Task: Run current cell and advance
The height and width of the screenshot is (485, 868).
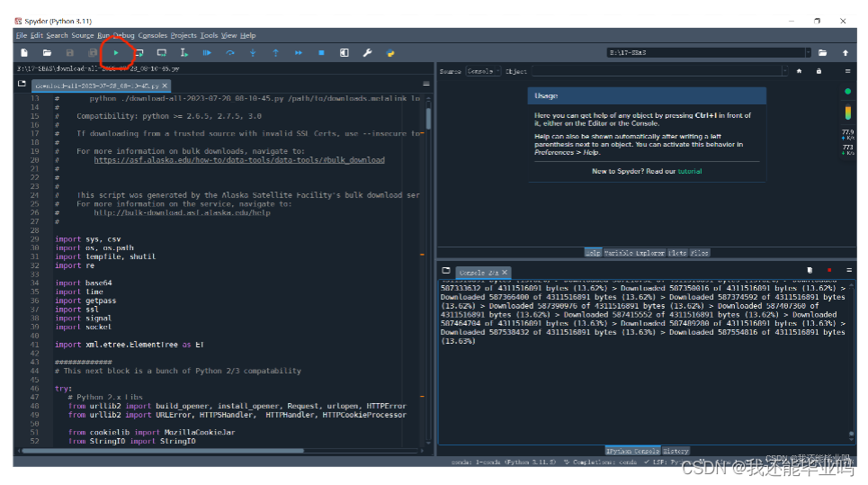Action: [162, 52]
